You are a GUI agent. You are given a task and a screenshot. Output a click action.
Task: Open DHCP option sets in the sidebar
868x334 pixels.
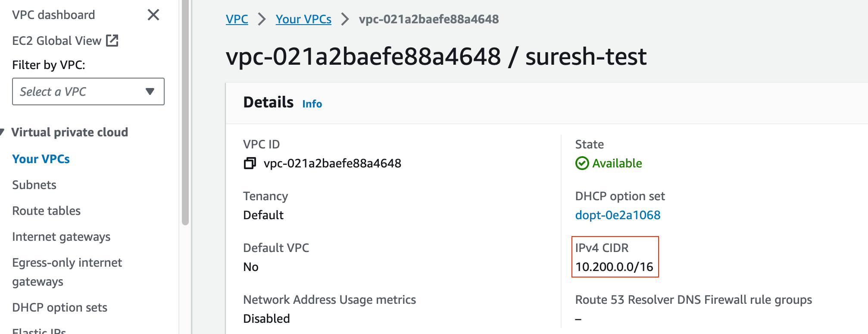pos(59,307)
